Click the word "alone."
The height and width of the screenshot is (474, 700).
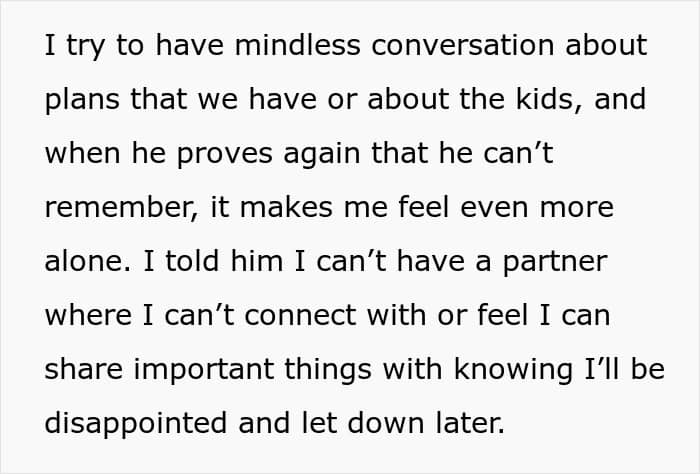pos(88,261)
